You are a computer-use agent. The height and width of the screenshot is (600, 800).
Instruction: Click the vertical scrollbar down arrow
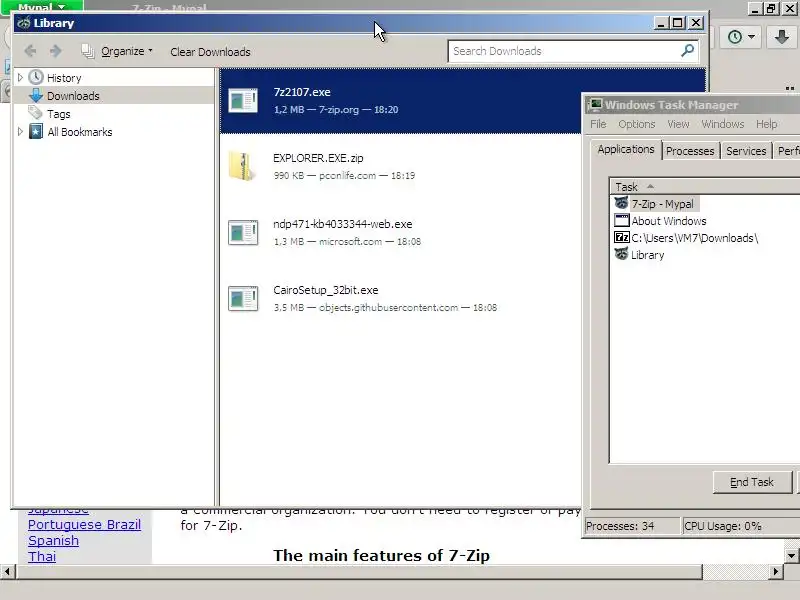791,556
